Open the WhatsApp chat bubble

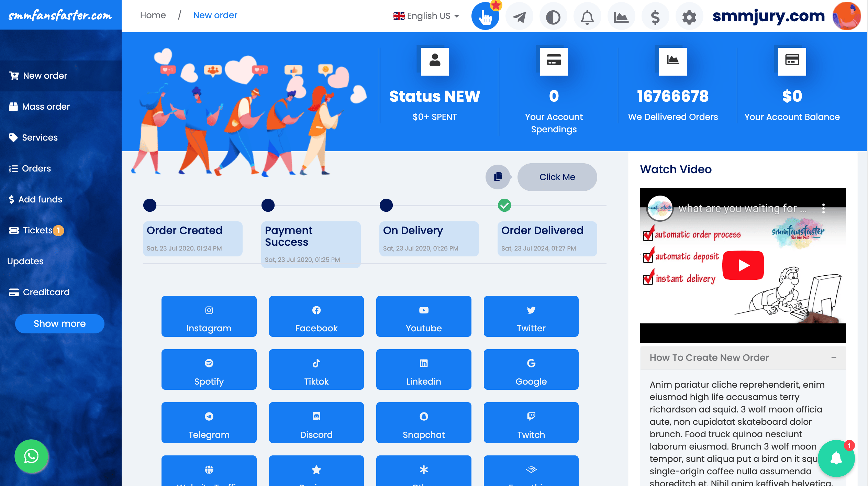click(31, 456)
